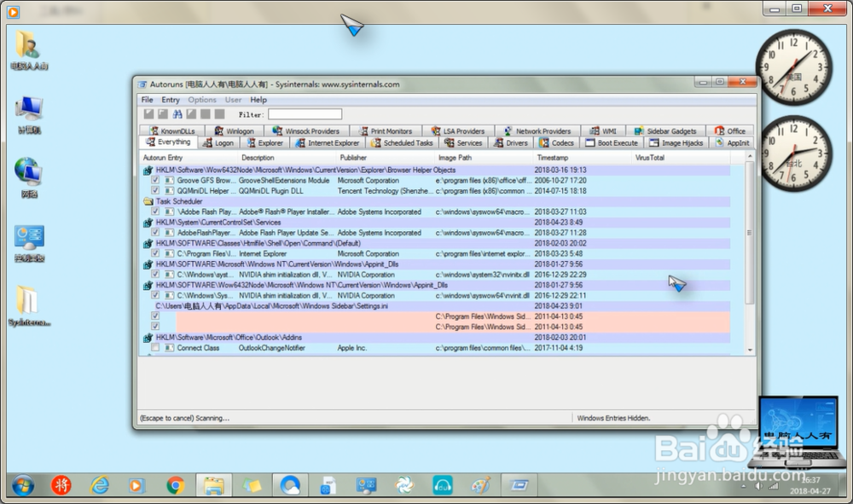Image resolution: width=853 pixels, height=504 pixels.
Task: Click the list scrollbar up arrow
Action: coord(750,157)
